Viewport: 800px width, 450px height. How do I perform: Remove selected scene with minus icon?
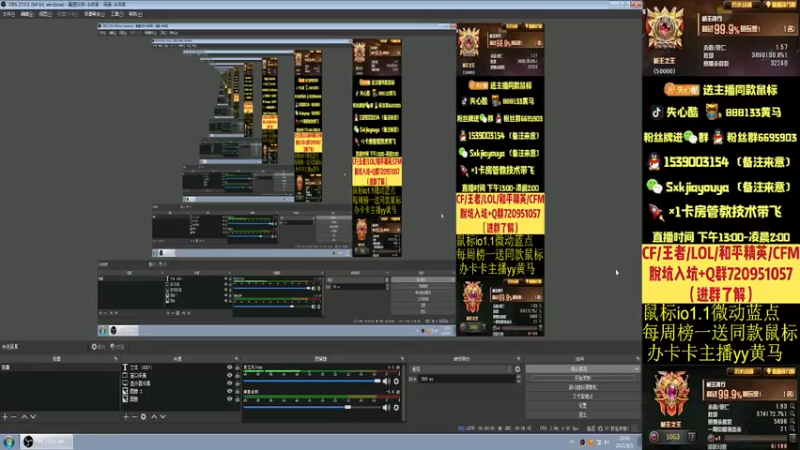[14, 417]
